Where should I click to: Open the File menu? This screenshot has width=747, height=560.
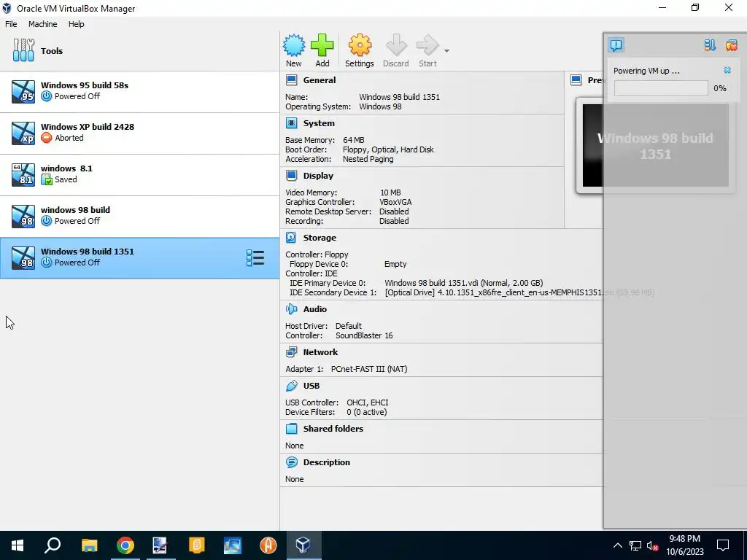(x=11, y=24)
